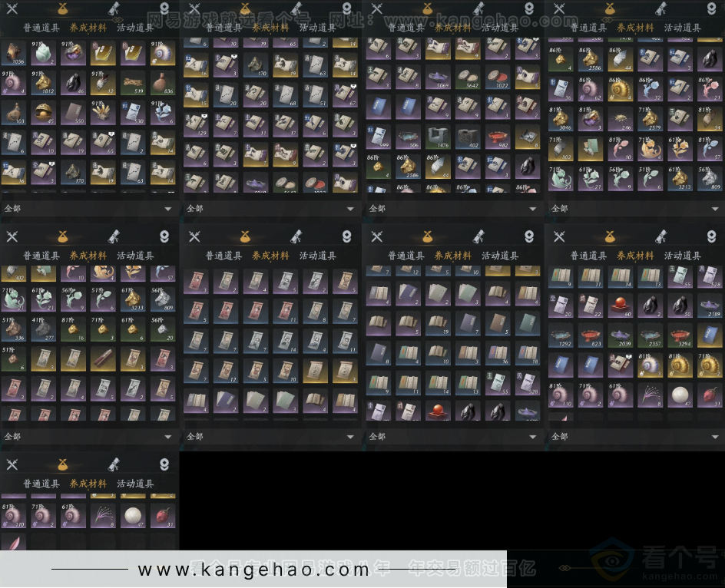The width and height of the screenshot is (725, 588).
Task: Click ring icon in top-right panel
Action: click(712, 8)
